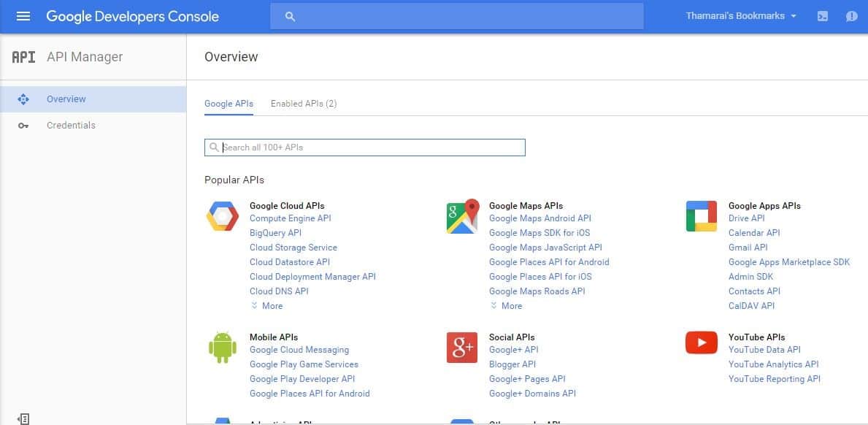Click the Android robot Mobile APIs icon
Image resolution: width=868 pixels, height=425 pixels.
pos(223,348)
